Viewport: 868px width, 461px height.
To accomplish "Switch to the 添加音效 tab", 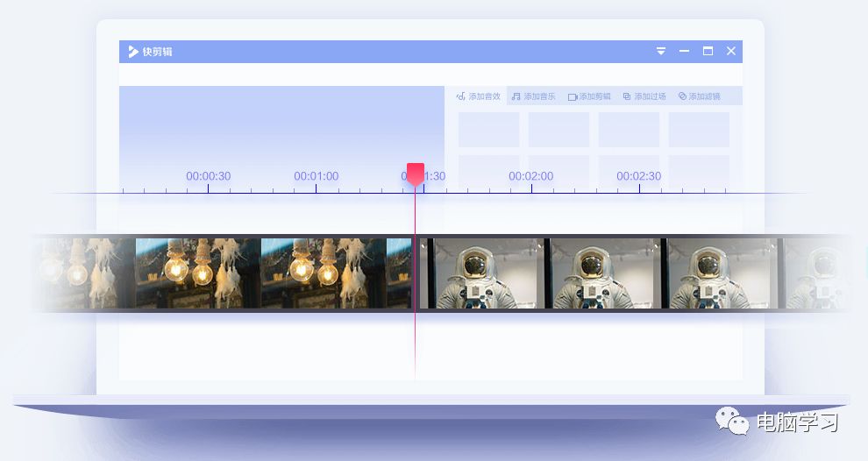I will (x=479, y=96).
